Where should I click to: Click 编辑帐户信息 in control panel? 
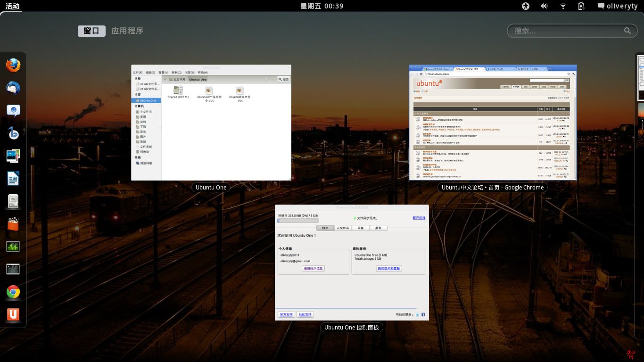point(314,268)
